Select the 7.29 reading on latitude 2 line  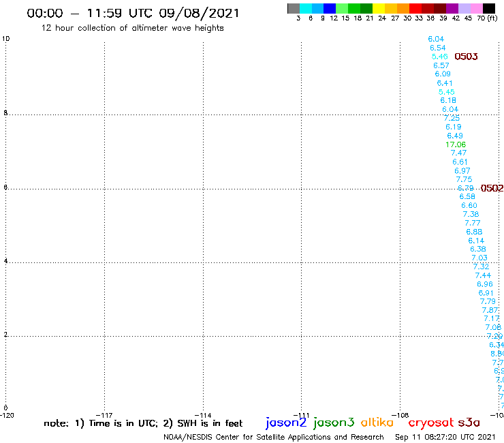tap(494, 336)
